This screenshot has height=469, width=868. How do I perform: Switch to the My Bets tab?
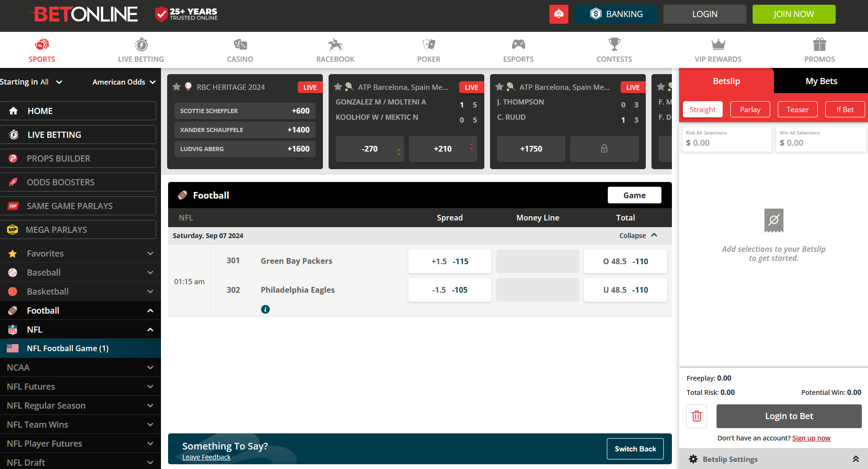(x=821, y=81)
